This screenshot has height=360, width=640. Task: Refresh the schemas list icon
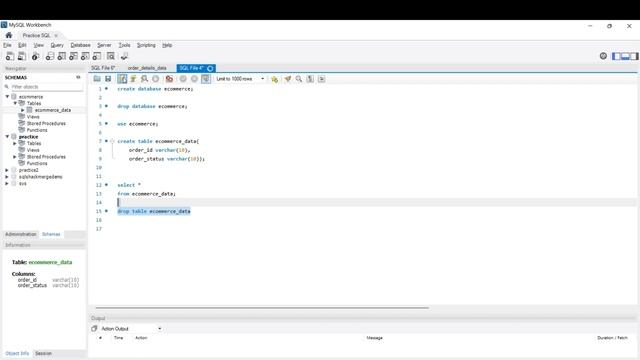[78, 77]
